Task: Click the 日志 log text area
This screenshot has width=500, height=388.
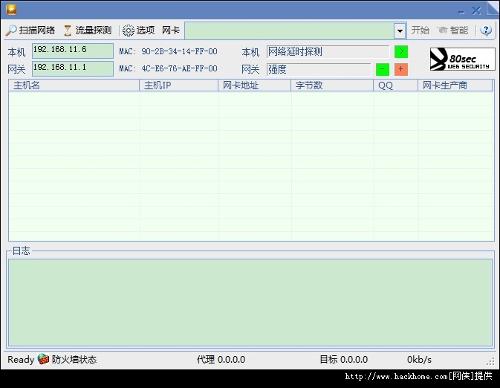Action: point(250,302)
